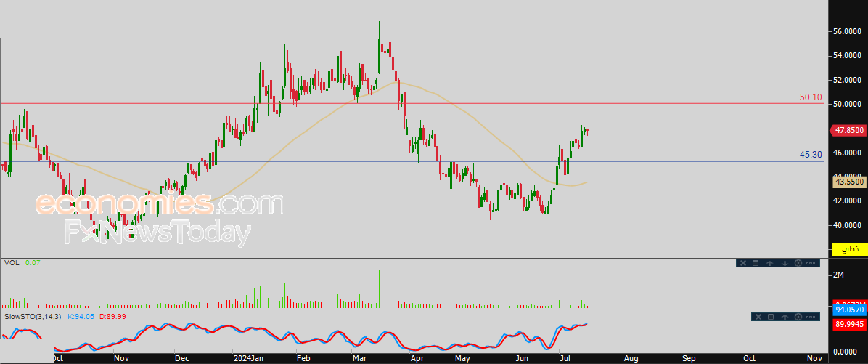Maximize the SlowSTO indicator panel
This screenshot has width=868, height=364.
point(771,317)
